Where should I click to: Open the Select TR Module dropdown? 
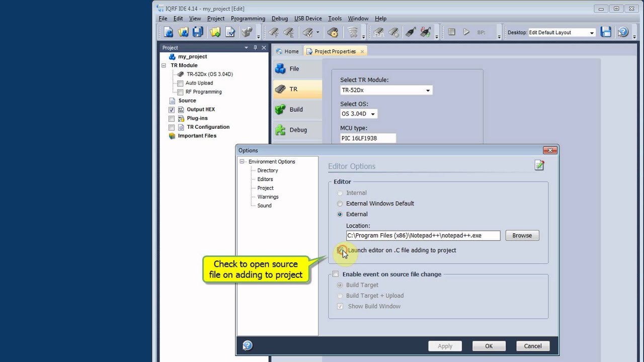click(428, 90)
